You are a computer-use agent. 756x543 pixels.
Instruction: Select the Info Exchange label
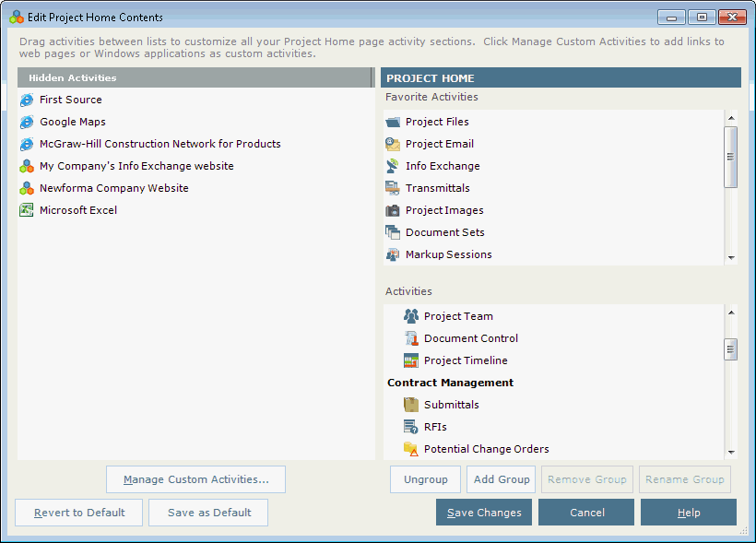click(x=443, y=166)
